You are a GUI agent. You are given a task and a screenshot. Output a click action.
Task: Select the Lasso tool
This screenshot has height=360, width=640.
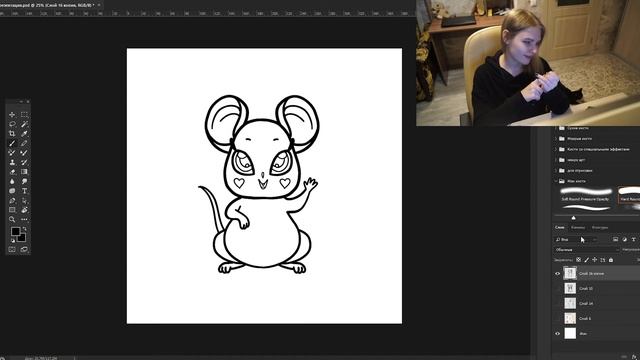click(12, 124)
